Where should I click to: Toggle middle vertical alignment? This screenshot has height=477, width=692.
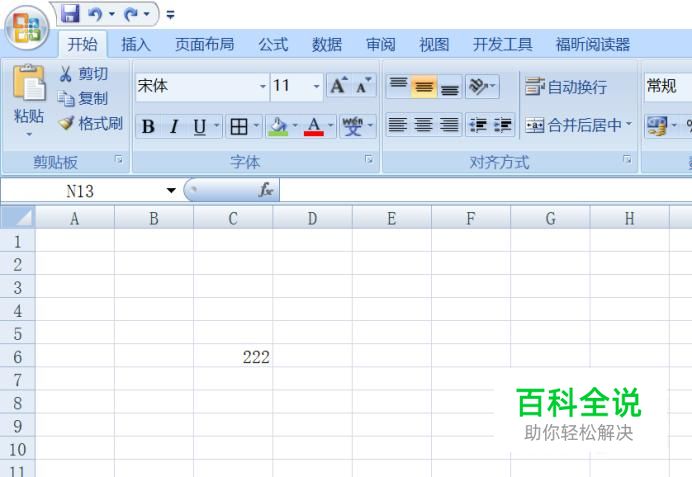(x=424, y=86)
